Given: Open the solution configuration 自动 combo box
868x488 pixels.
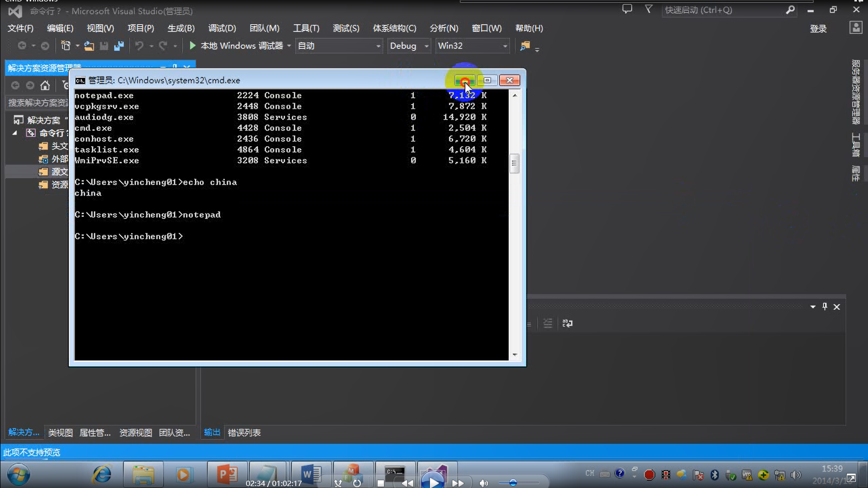Looking at the screenshot, I should (339, 46).
